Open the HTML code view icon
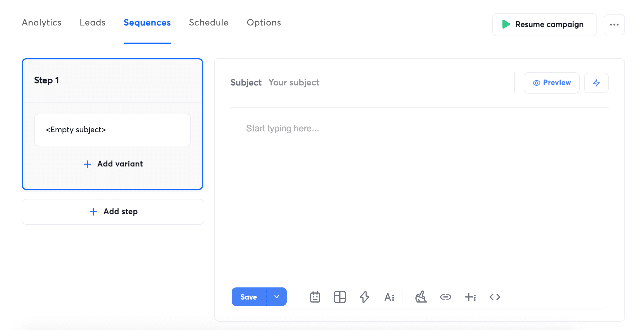The height and width of the screenshot is (330, 644). 495,297
